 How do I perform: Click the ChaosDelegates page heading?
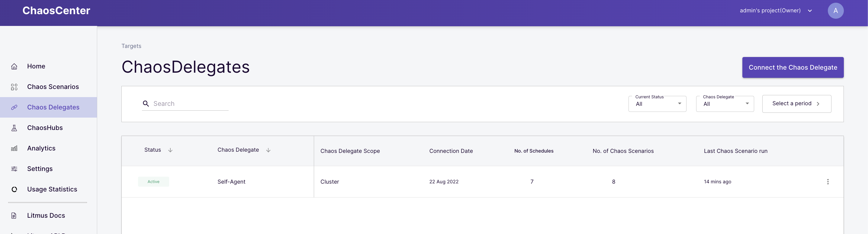point(185,67)
